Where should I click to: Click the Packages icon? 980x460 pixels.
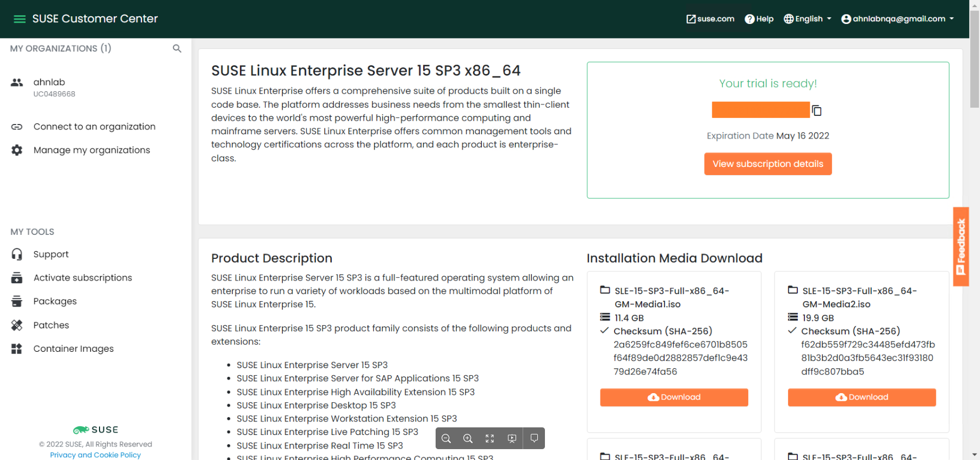(x=17, y=301)
